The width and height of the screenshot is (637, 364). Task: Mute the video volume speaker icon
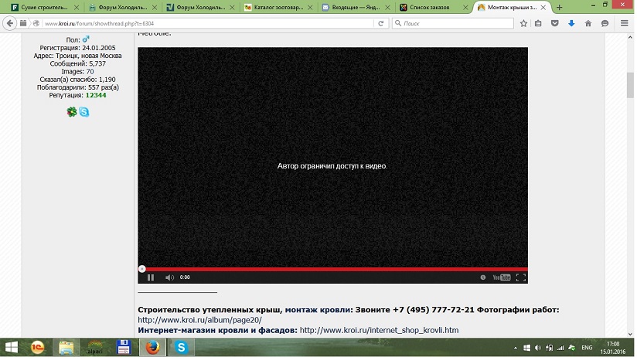(x=169, y=277)
